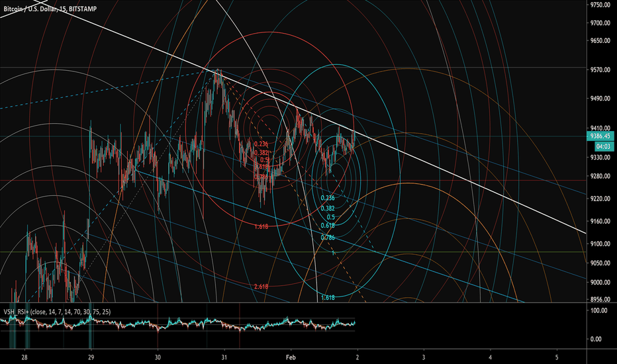The image size is (617, 364).
Task: Select the red 1.618 Fibonacci circle label
Action: 261,226
